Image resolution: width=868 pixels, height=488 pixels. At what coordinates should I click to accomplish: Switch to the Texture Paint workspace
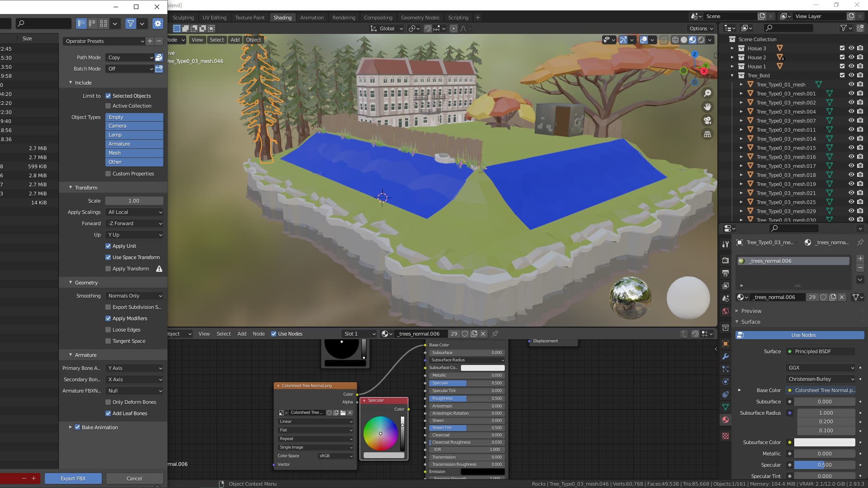250,18
